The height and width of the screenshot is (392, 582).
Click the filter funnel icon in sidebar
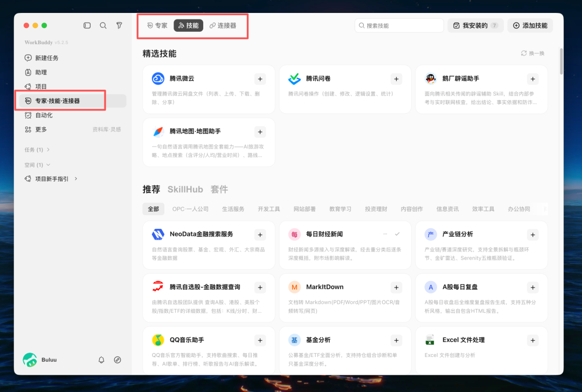[x=119, y=26]
